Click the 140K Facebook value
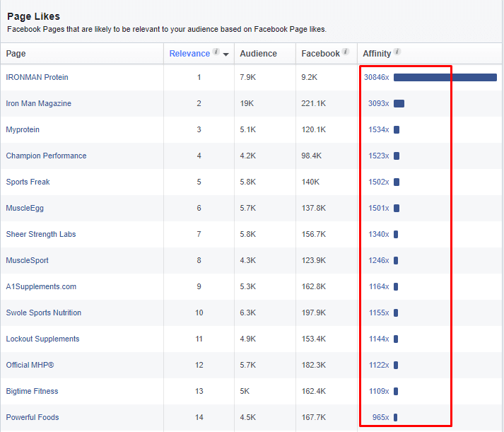 [x=310, y=182]
